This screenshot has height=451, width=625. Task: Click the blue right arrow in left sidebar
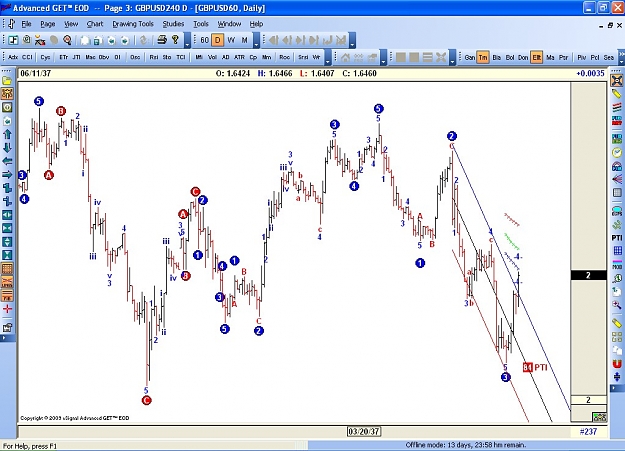(x=7, y=174)
